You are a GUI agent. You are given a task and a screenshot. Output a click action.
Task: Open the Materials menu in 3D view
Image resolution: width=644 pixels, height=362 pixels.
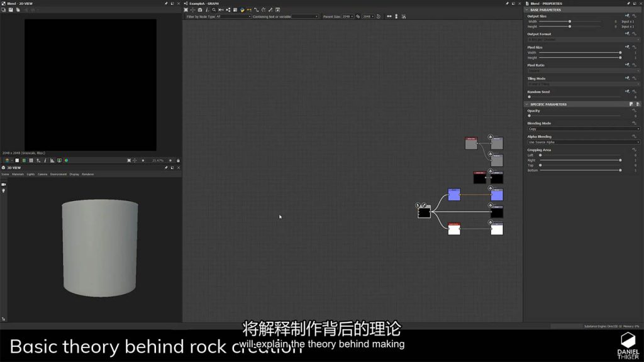tap(17, 174)
